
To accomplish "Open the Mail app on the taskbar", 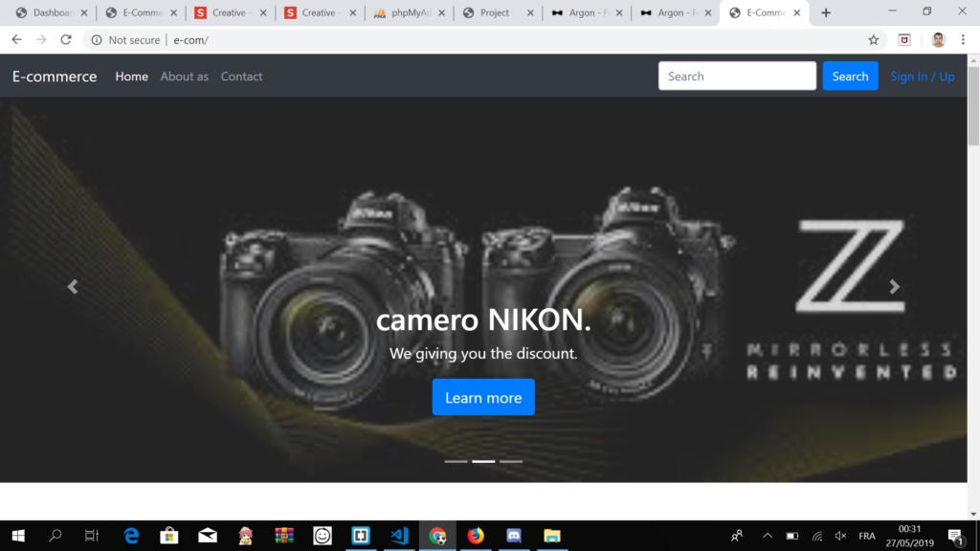I will click(208, 536).
